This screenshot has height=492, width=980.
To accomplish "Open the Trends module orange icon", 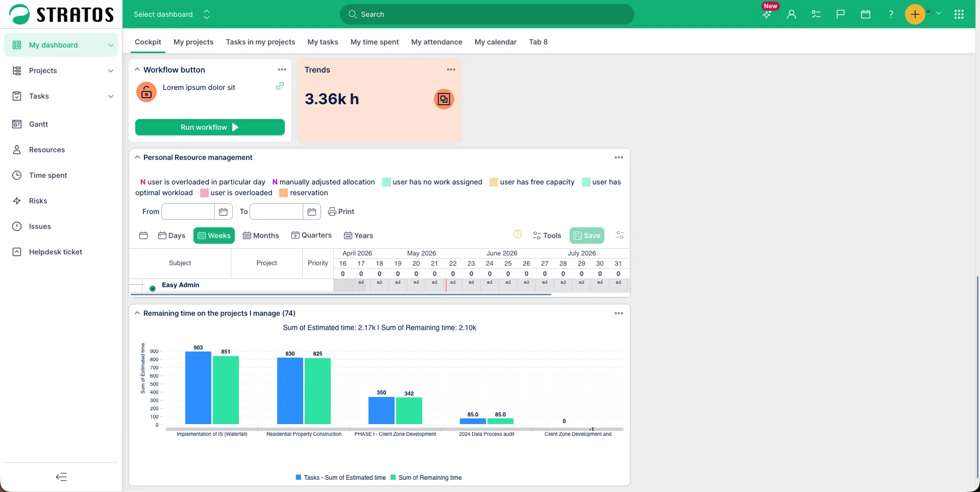I will click(x=444, y=99).
